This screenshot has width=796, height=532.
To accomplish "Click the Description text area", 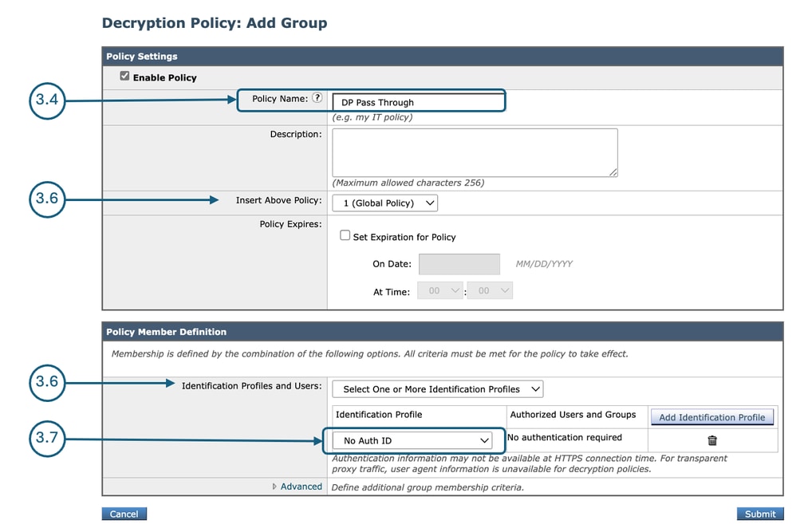I will tap(474, 152).
